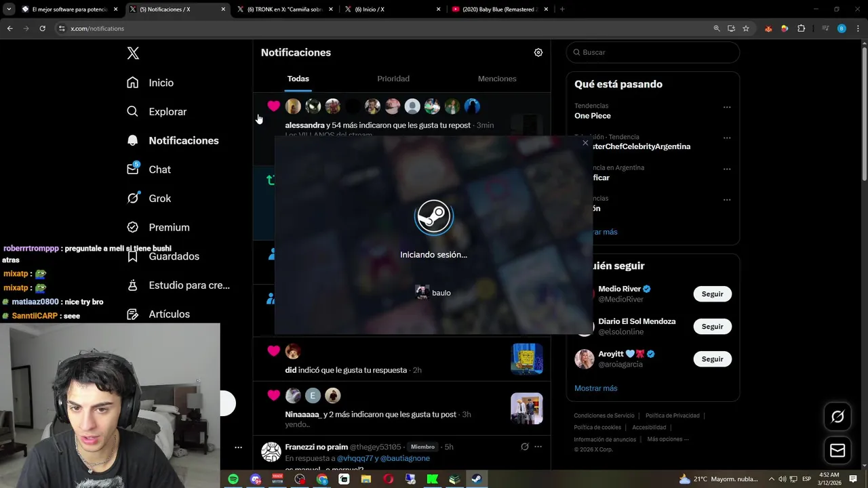
Task: Open Condiciones de Servicio link
Action: (604, 415)
